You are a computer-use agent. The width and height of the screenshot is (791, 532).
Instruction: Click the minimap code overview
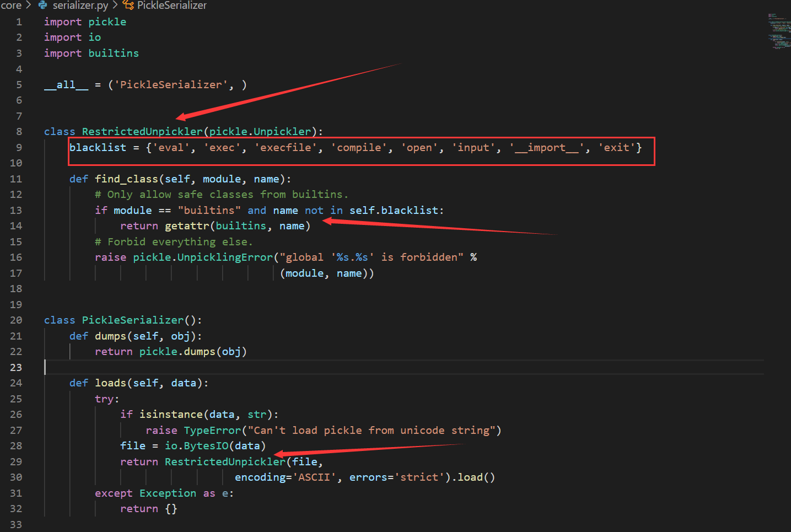(779, 31)
